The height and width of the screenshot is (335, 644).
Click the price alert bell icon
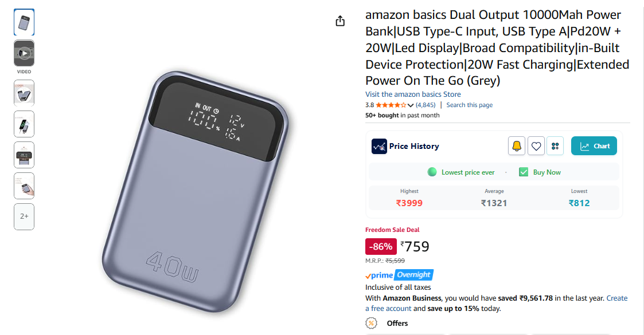[517, 146]
